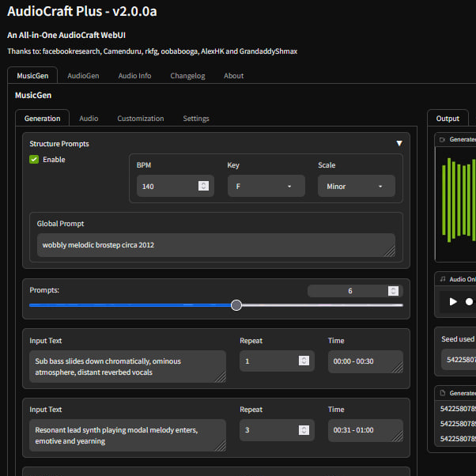The image size is (476, 476).
Task: Click the Repeat field showing 3
Action: point(277,430)
